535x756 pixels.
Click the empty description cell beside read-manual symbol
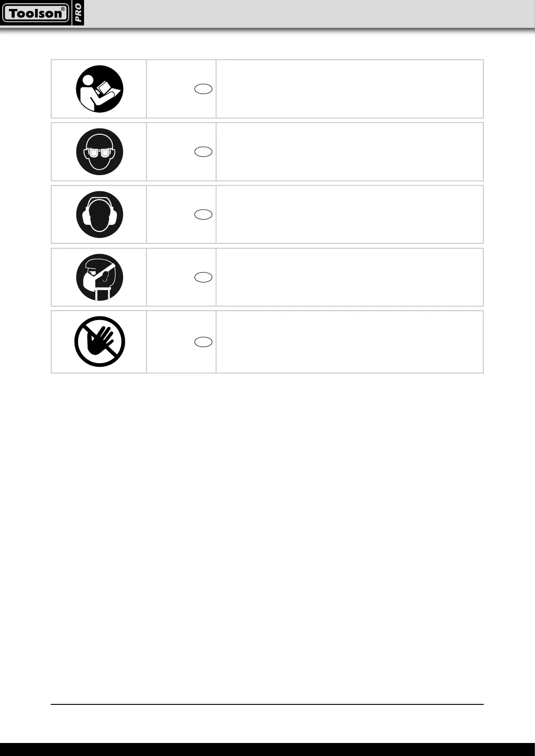[349, 89]
